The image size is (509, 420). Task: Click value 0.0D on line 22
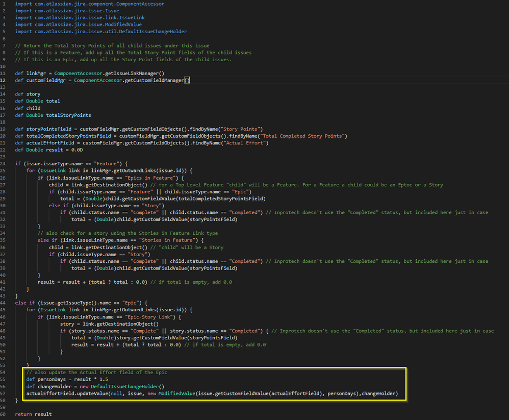click(77, 150)
